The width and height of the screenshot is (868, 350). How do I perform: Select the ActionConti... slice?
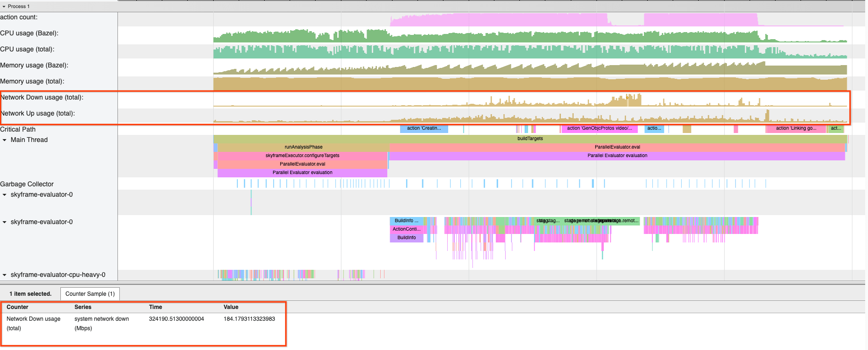(406, 229)
